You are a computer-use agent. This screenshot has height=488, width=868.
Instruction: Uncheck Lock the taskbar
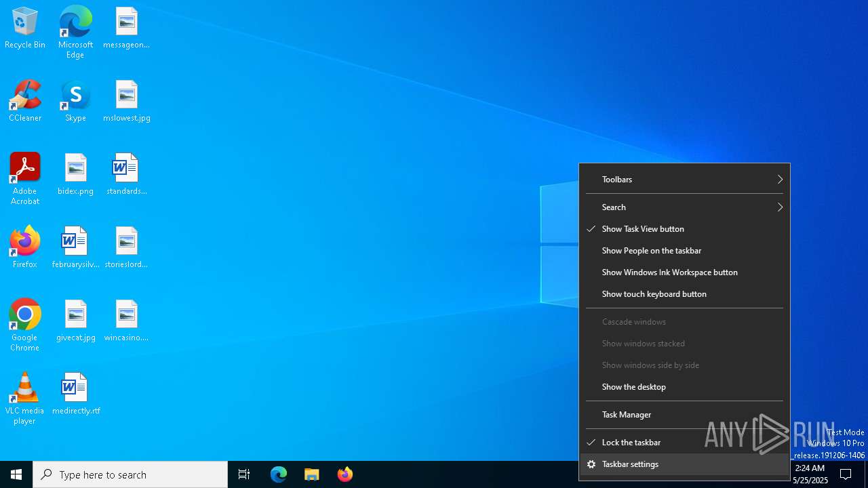[x=684, y=443]
